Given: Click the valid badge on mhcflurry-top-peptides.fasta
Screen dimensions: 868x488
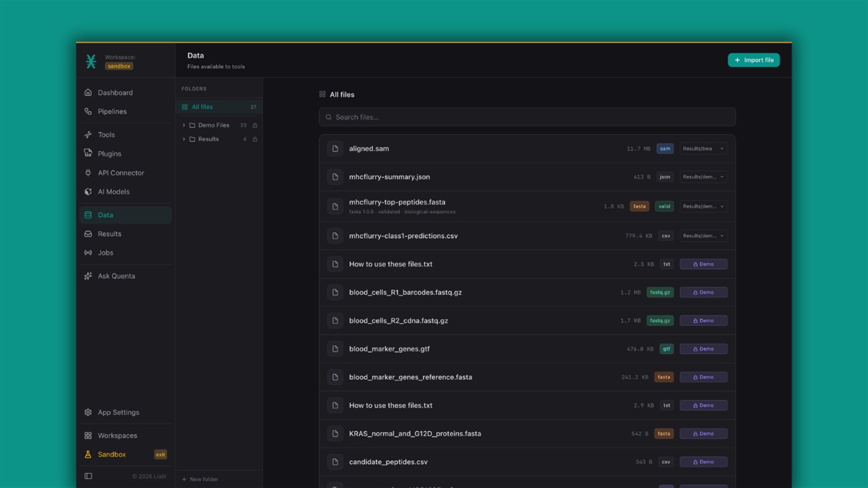Looking at the screenshot, I should click(x=664, y=206).
